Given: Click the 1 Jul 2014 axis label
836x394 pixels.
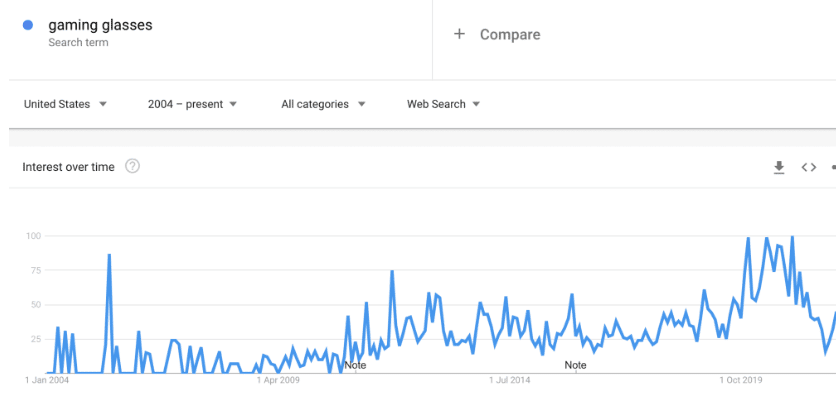Looking at the screenshot, I should pyautogui.click(x=510, y=381).
